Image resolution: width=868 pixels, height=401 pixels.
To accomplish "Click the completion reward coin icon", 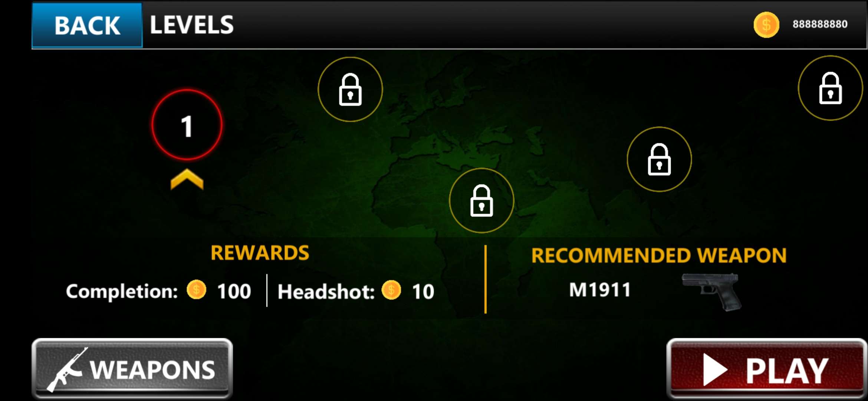I will (197, 290).
